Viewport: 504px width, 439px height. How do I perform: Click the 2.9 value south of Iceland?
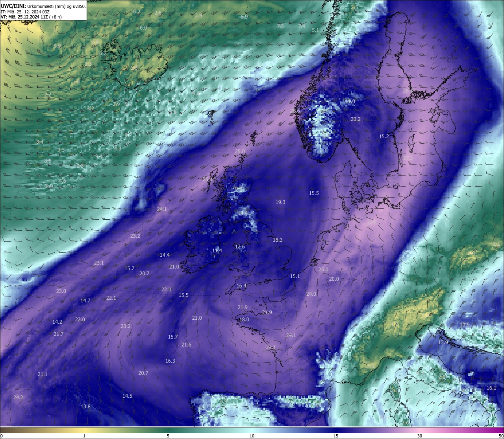tap(116, 104)
